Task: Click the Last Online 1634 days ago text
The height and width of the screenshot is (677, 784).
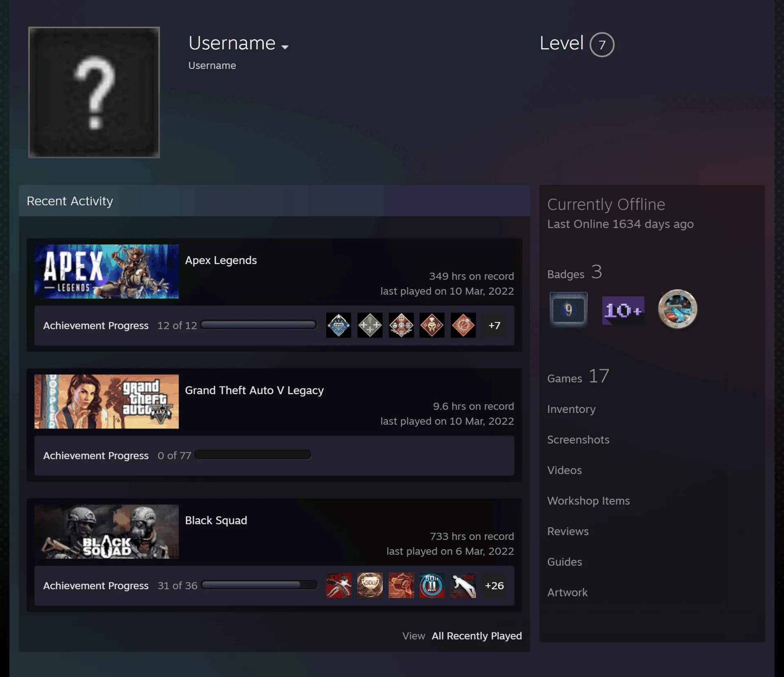Action: [620, 224]
